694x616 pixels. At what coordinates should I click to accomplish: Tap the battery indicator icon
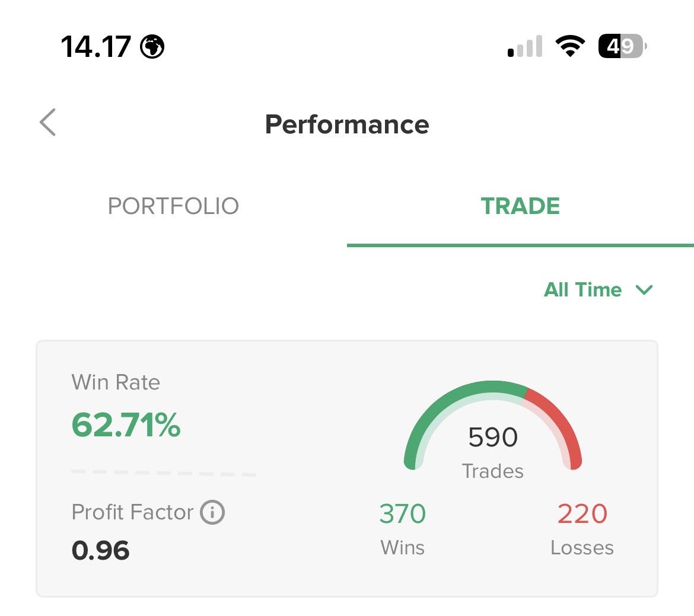[x=622, y=46]
